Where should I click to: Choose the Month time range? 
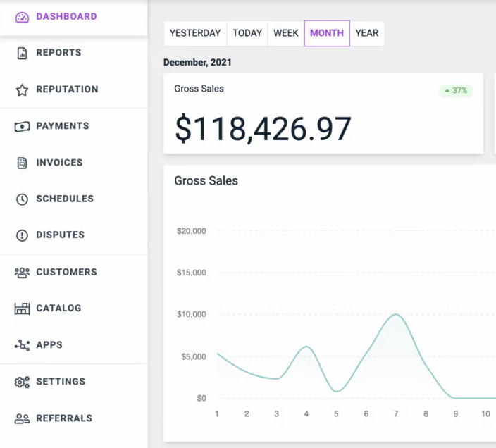pos(327,33)
